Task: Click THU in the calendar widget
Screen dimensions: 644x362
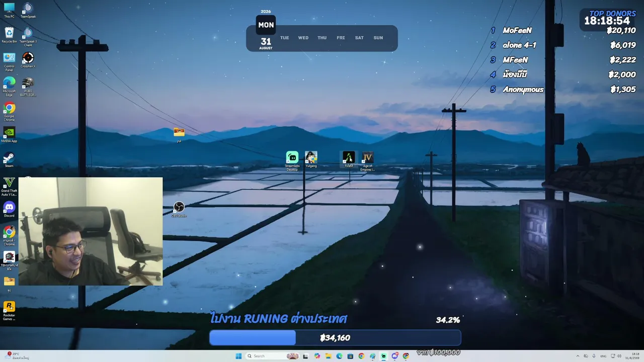Action: 322,38
